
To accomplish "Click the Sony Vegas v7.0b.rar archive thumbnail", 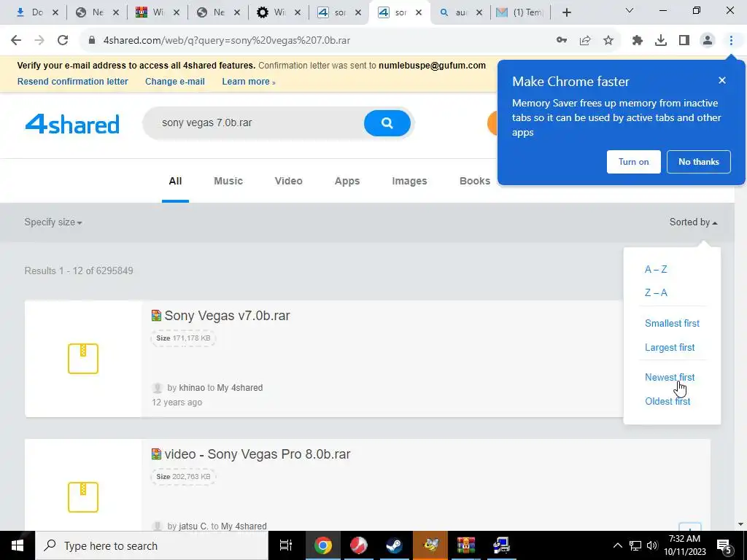I will tap(83, 359).
